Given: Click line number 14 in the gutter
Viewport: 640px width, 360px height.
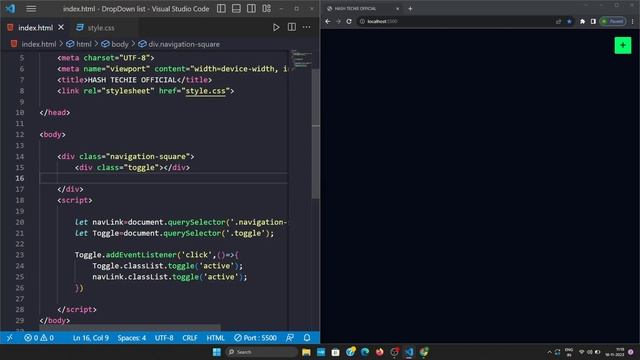Looking at the screenshot, I should pos(20,157).
